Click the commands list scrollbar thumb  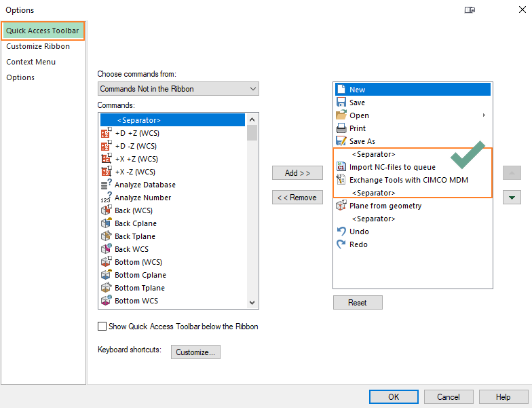[x=252, y=133]
